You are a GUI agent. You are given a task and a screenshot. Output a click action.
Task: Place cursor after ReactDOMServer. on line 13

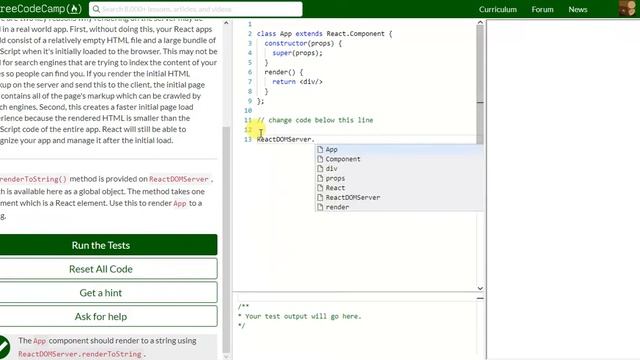click(315, 140)
